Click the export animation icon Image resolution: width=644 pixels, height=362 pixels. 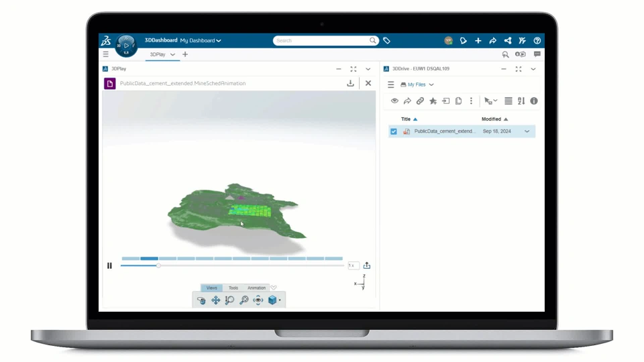367,265
